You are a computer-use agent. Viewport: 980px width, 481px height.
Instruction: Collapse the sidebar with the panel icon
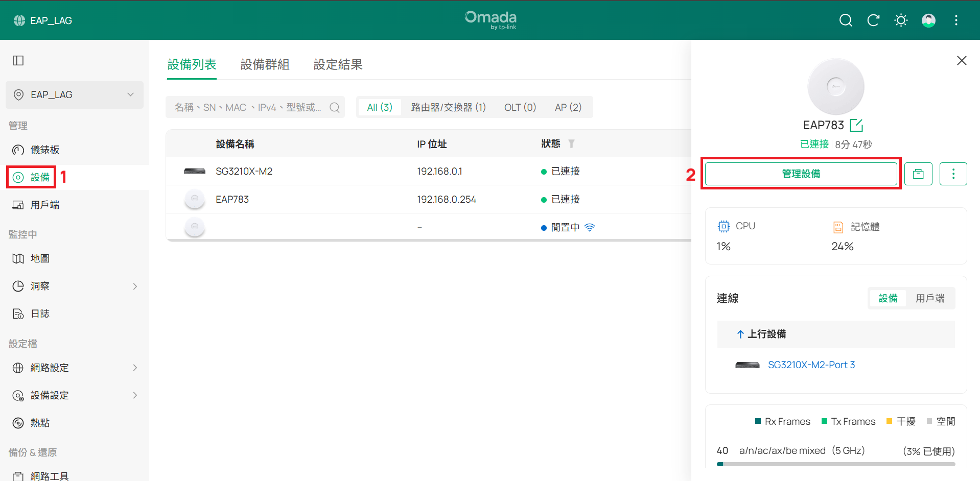(18, 61)
